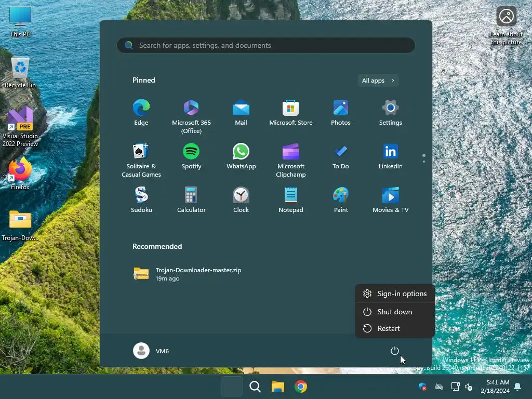This screenshot has height=399, width=532.
Task: Open This PC desktop icon
Action: [20, 22]
